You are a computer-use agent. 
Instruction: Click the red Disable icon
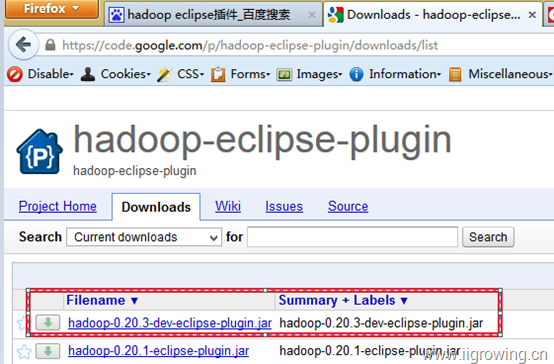point(15,74)
